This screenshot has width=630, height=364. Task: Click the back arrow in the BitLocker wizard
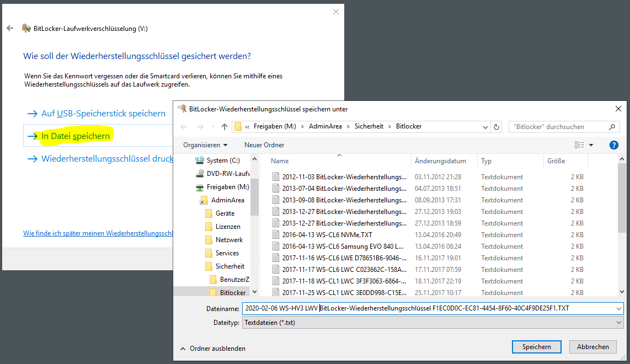pos(10,28)
